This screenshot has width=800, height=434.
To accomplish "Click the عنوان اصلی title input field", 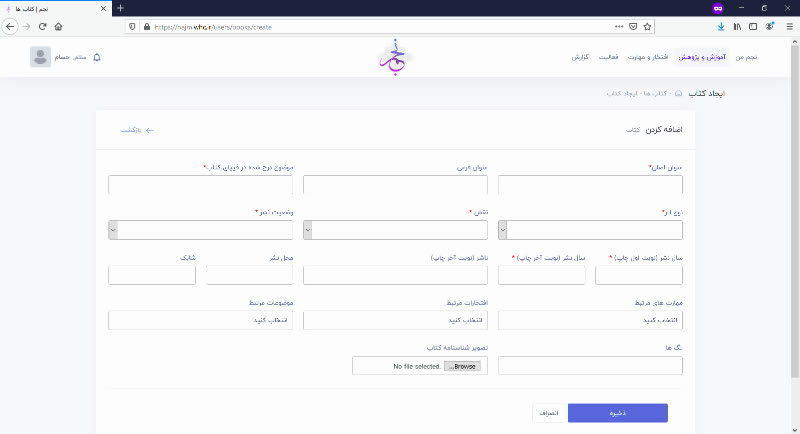I will pos(590,185).
